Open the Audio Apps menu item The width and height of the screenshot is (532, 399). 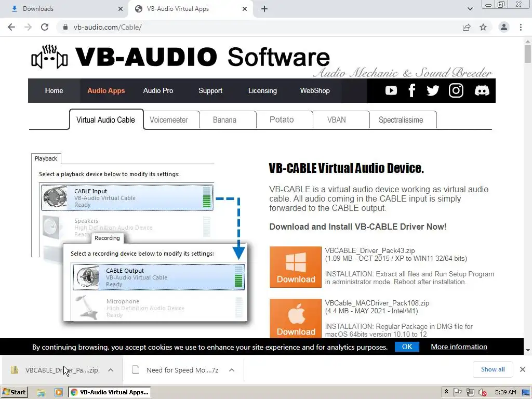coord(106,90)
